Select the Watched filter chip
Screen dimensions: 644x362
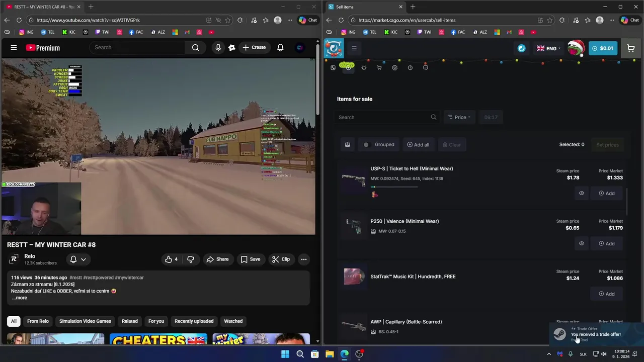pyautogui.click(x=233, y=321)
